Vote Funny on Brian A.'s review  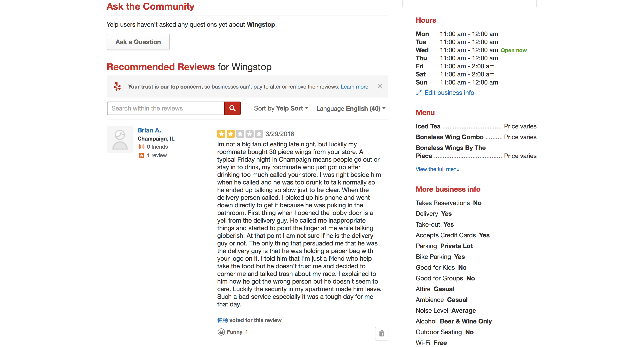coord(233,332)
